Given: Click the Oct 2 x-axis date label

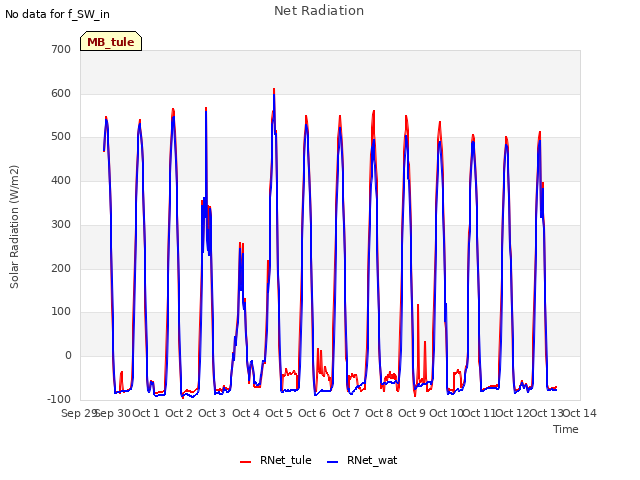Looking at the screenshot, I should (179, 413).
